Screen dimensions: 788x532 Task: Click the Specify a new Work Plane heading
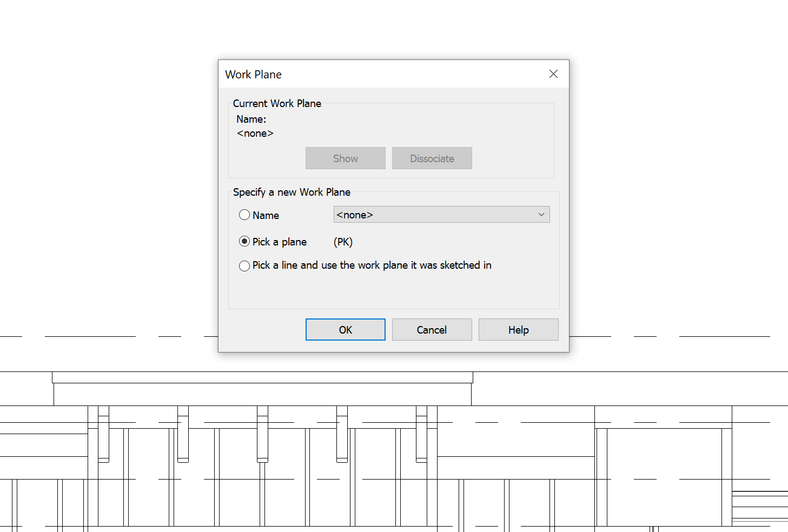(x=292, y=192)
